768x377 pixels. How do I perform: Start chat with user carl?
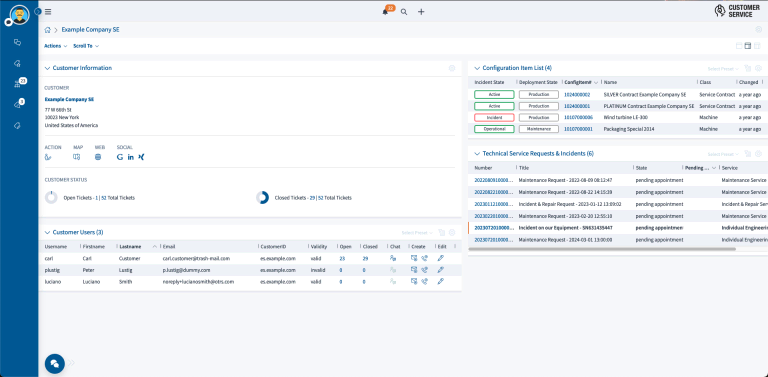pyautogui.click(x=392, y=258)
